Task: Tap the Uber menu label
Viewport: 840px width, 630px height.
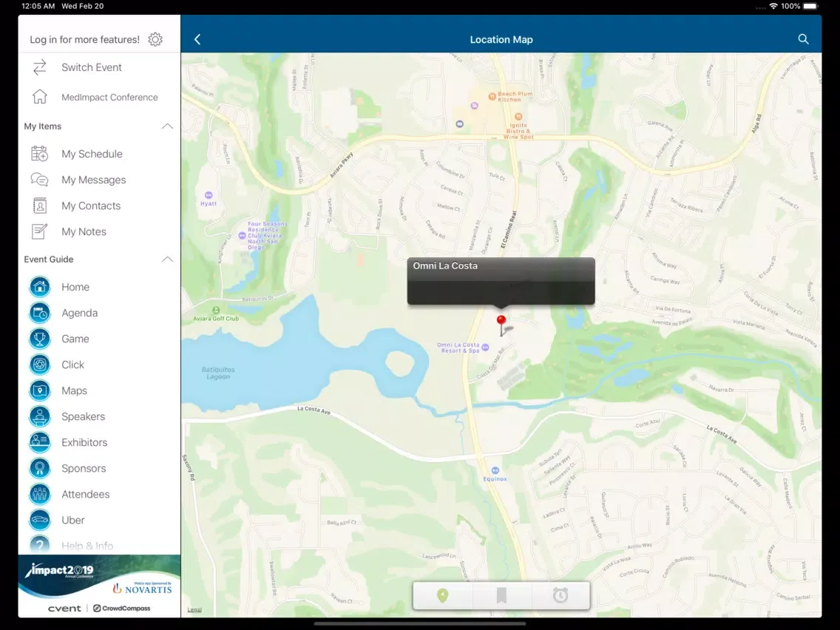Action: (x=73, y=520)
